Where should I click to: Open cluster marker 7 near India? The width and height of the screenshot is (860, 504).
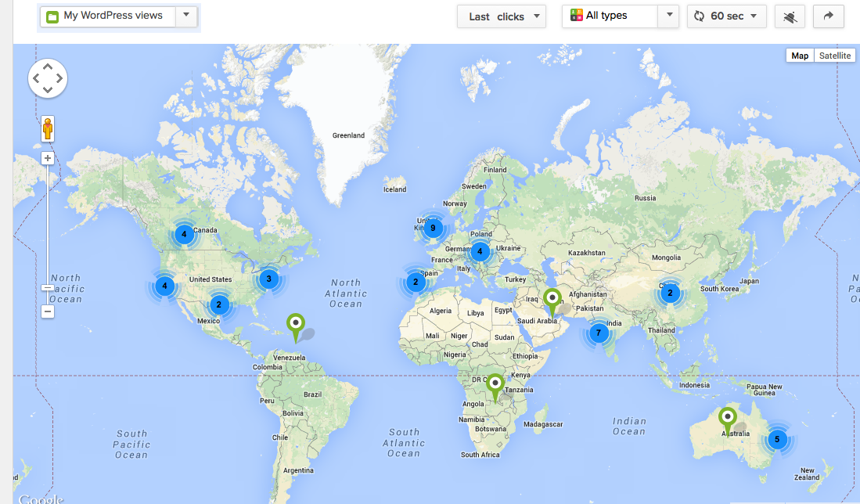point(599,333)
